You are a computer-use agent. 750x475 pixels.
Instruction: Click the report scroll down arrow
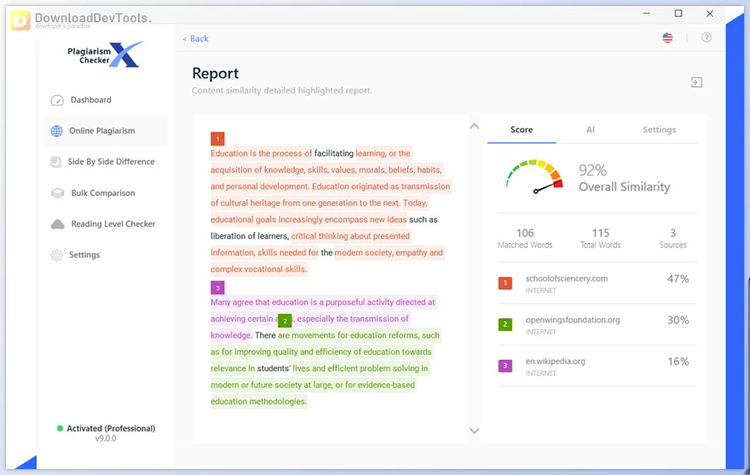click(x=474, y=431)
